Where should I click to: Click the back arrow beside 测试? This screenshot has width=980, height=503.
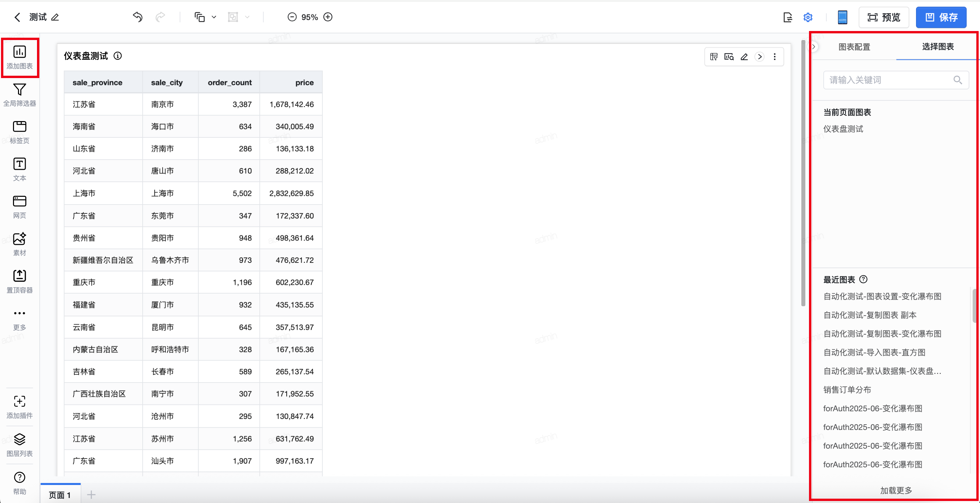(17, 17)
